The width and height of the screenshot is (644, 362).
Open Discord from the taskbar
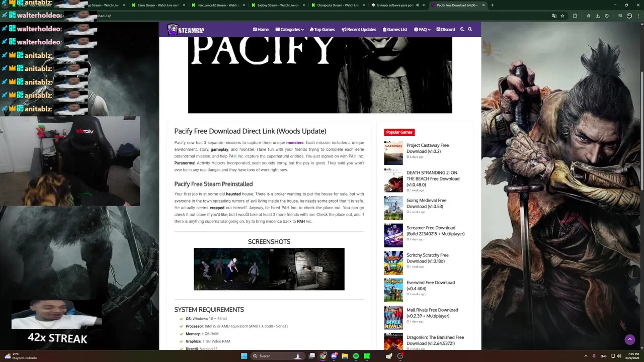tap(334, 356)
